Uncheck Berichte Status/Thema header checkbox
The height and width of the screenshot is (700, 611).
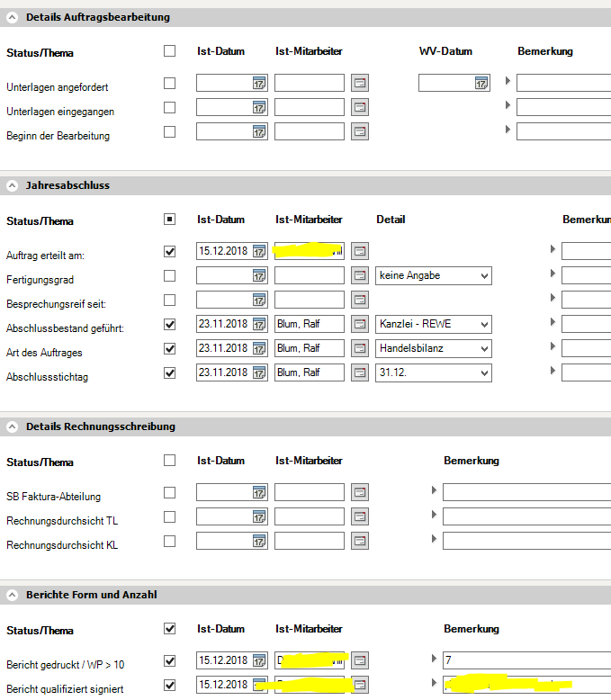(x=170, y=629)
